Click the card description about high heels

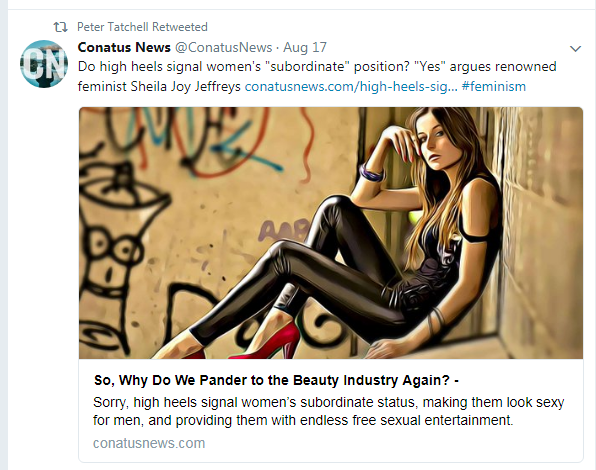(328, 411)
